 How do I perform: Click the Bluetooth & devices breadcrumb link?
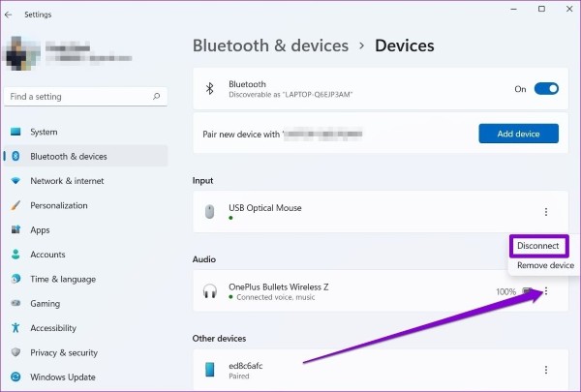(270, 45)
